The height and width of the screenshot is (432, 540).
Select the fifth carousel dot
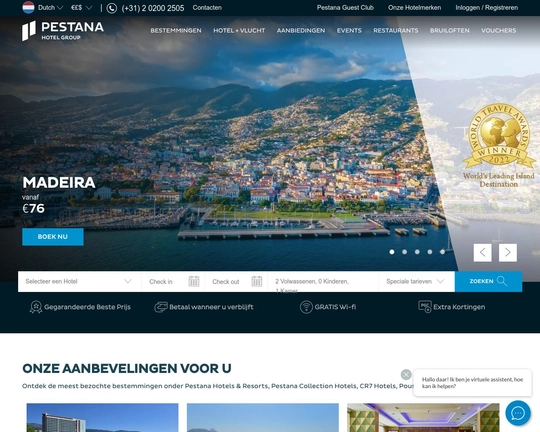click(x=443, y=252)
